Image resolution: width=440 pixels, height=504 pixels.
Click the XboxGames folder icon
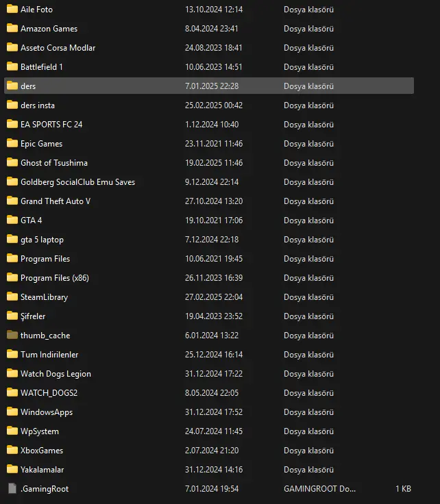coord(12,451)
